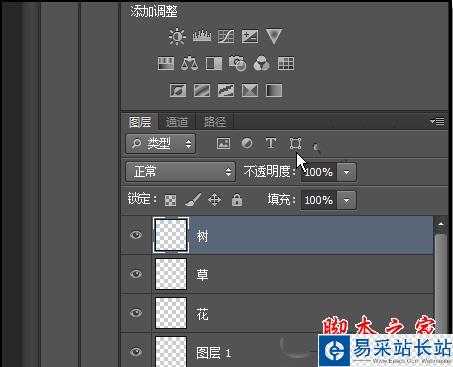Add an Exposure adjustment layer
The width and height of the screenshot is (453, 367).
(250, 36)
